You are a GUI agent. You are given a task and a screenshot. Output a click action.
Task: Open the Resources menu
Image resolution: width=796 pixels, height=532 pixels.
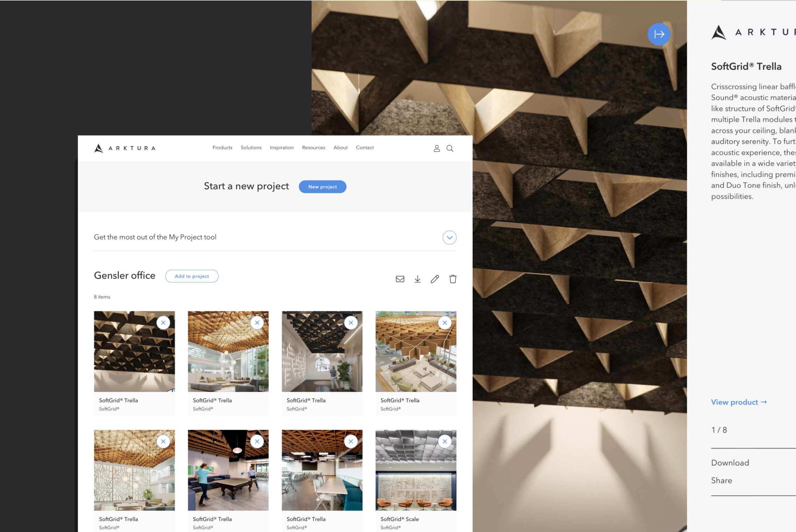tap(313, 148)
